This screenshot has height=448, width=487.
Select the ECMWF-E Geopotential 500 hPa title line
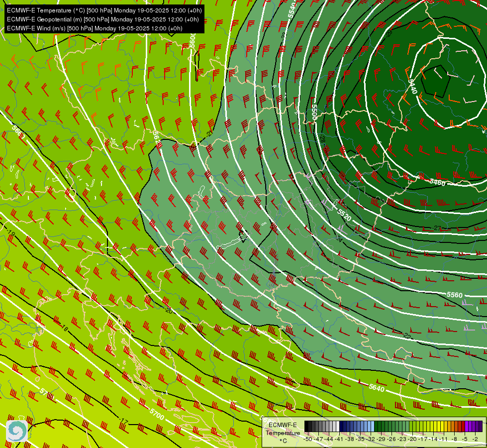(103, 19)
